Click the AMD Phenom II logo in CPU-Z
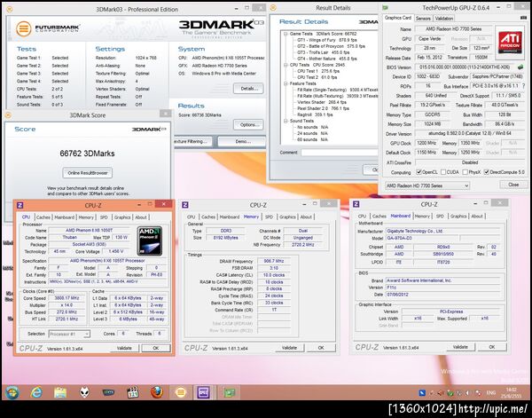 (149, 241)
